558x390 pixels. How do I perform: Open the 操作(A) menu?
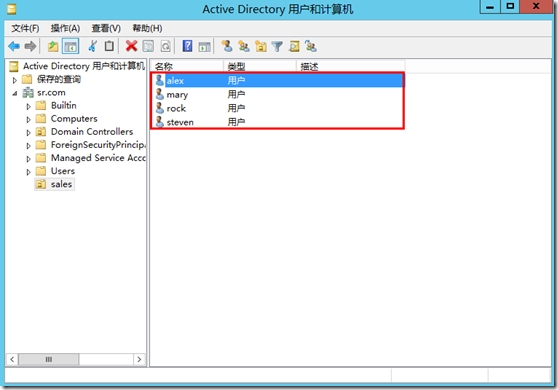[65, 28]
